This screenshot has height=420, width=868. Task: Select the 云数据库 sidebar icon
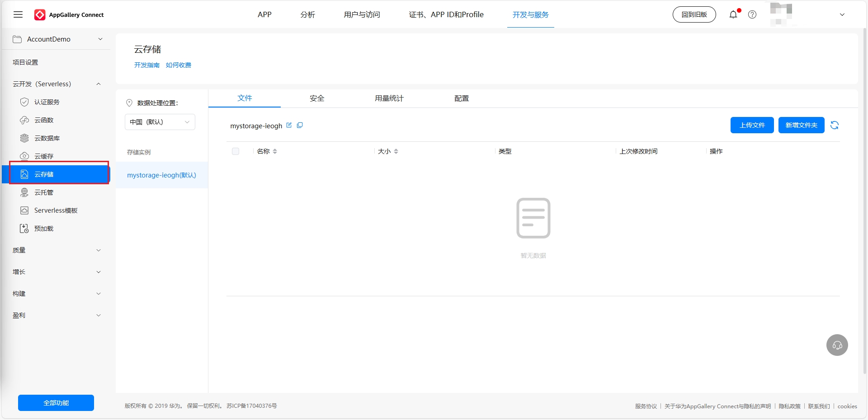coord(24,138)
